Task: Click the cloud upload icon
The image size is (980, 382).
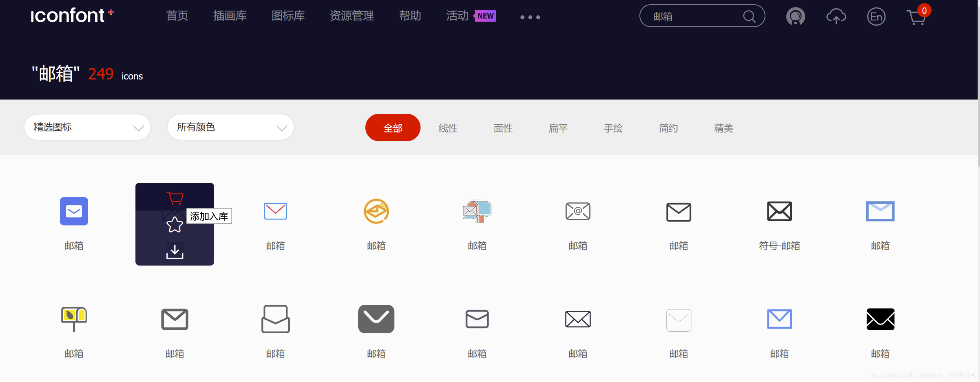Action: click(836, 17)
